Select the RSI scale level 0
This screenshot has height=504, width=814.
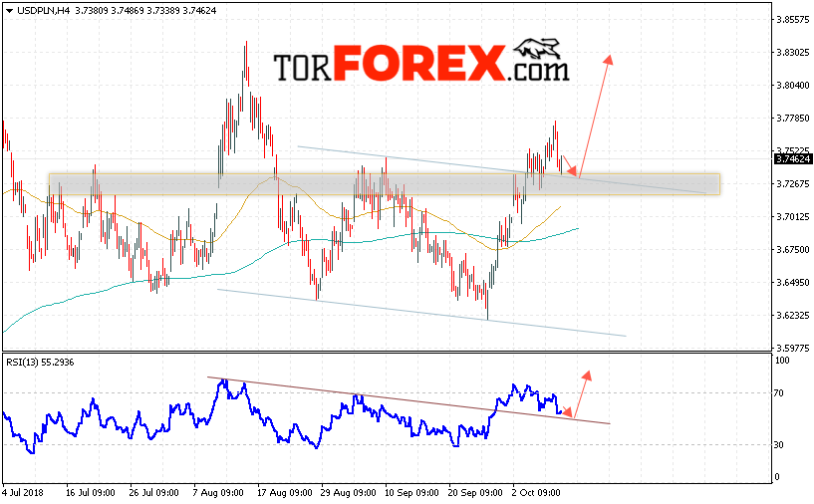point(777,476)
